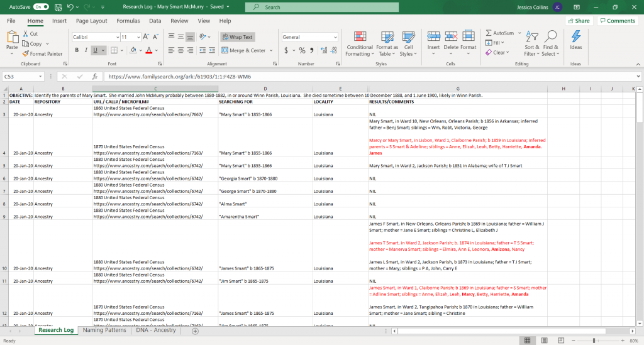The width and height of the screenshot is (644, 345).
Task: Click the Search box in title bar
Action: pos(322,7)
